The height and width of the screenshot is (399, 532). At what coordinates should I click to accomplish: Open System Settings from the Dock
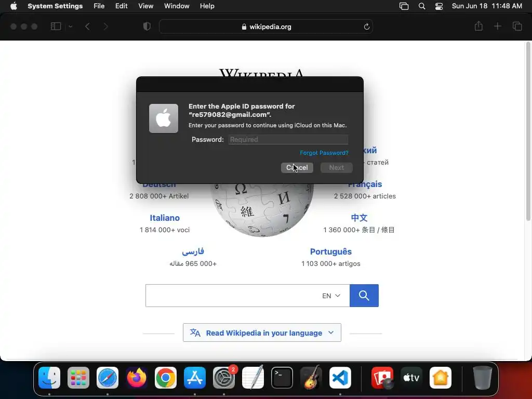(224, 378)
